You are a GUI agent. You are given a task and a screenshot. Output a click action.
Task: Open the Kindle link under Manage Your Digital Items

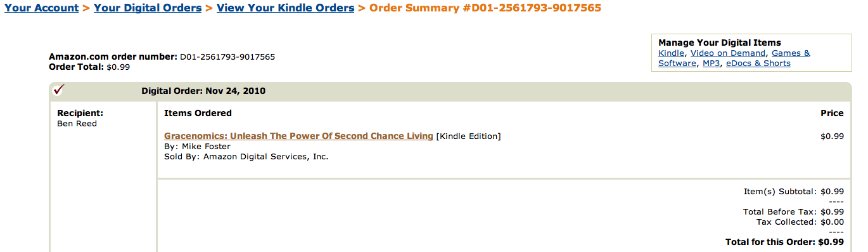point(671,53)
